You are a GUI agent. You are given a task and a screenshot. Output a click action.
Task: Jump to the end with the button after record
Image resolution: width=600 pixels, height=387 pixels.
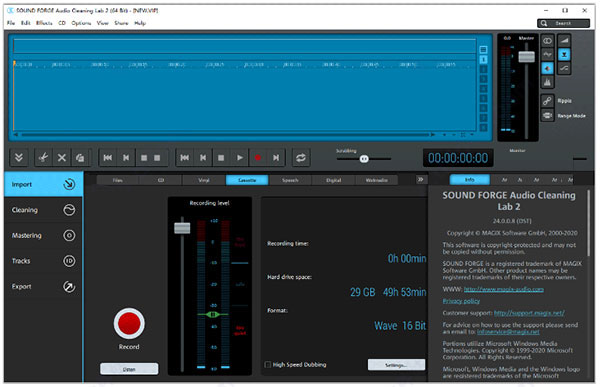[276, 157]
